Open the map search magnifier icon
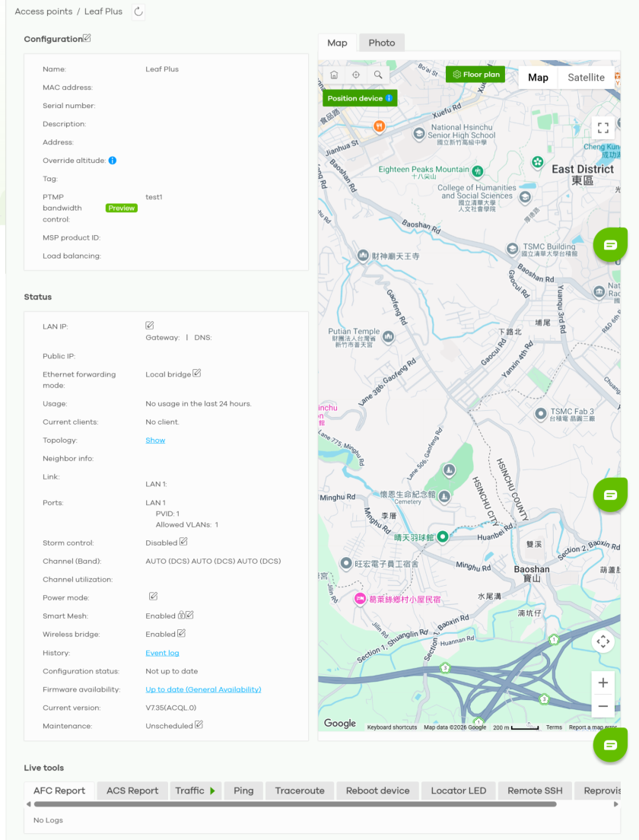The width and height of the screenshot is (639, 840). pyautogui.click(x=378, y=75)
